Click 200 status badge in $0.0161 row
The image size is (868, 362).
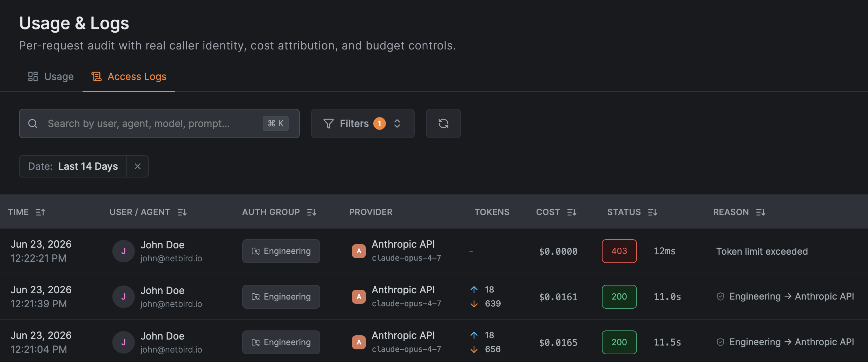(619, 297)
